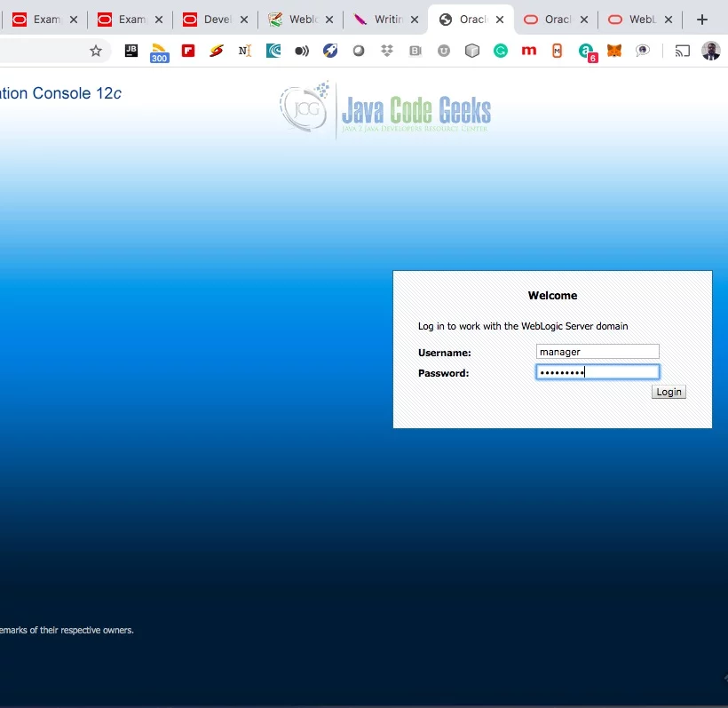728x708 pixels.
Task: Click the gray circular U extension
Action: tap(444, 51)
